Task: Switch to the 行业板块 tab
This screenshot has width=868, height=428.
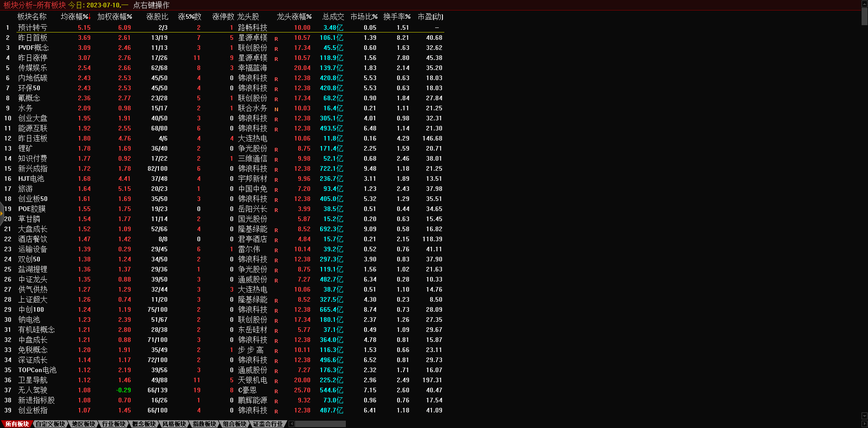Action: pos(114,424)
